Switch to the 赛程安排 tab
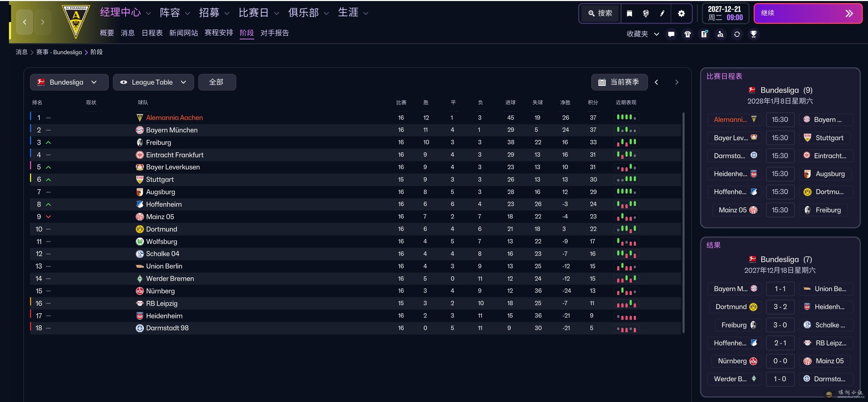This screenshot has height=402, width=868. [x=219, y=33]
